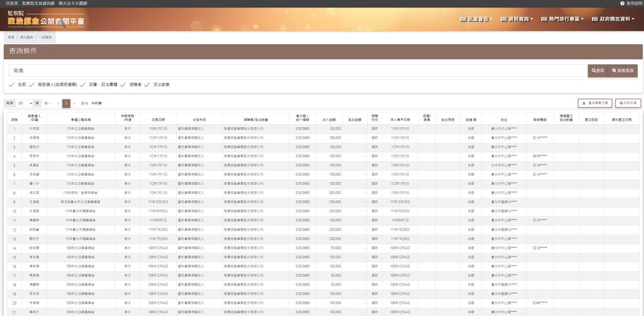Open the rows-per-page 50 dropdown
The width and height of the screenshot is (644, 316).
pyautogui.click(x=25, y=103)
